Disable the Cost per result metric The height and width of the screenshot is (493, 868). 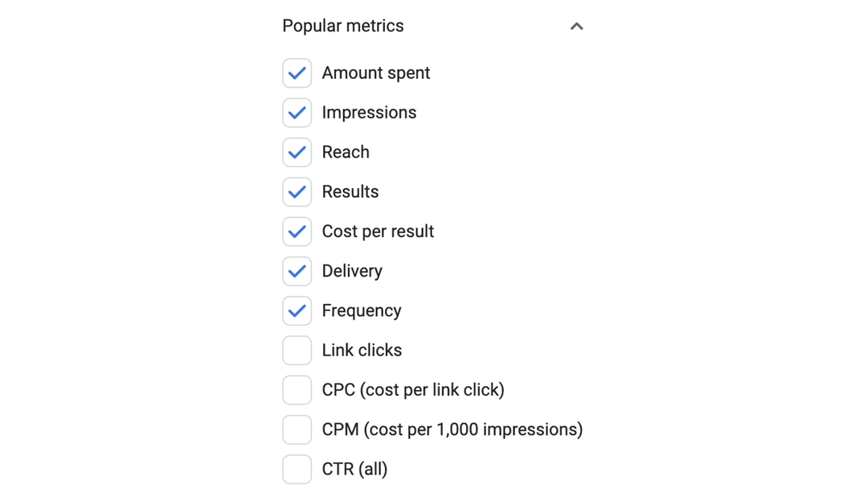tap(297, 231)
